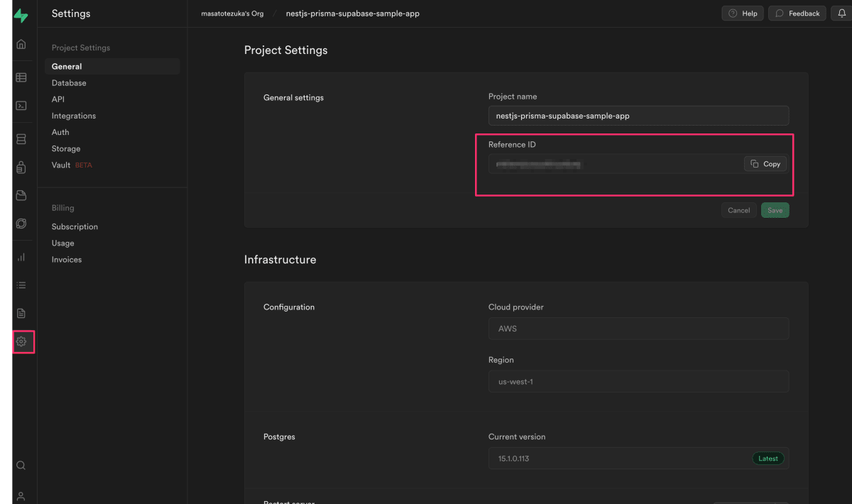Open the SQL Editor terminal icon

(21, 106)
